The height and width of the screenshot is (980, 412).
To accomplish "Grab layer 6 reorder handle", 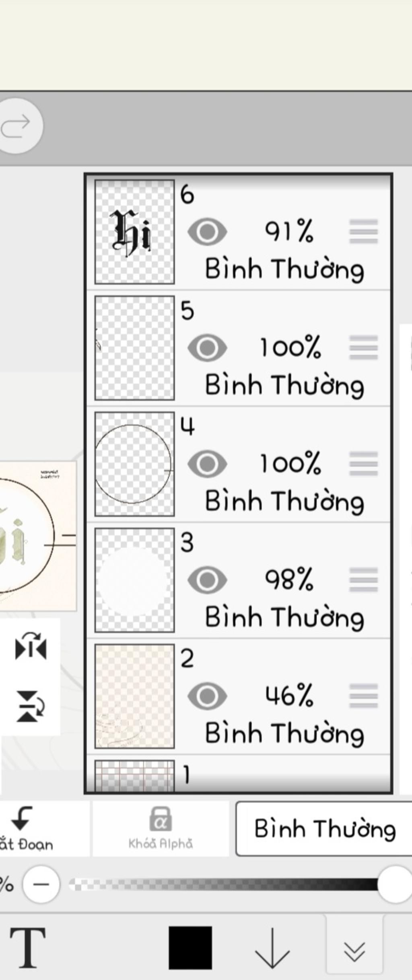I will click(363, 231).
